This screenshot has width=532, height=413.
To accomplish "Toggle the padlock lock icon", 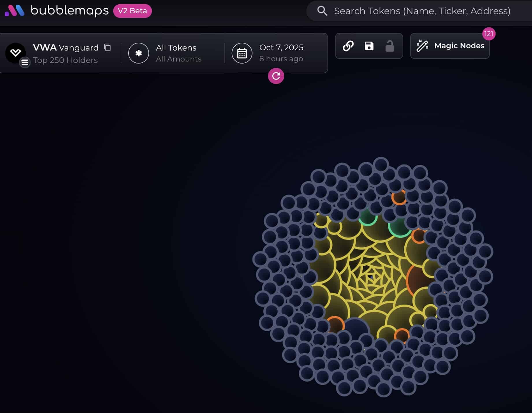I will point(390,46).
